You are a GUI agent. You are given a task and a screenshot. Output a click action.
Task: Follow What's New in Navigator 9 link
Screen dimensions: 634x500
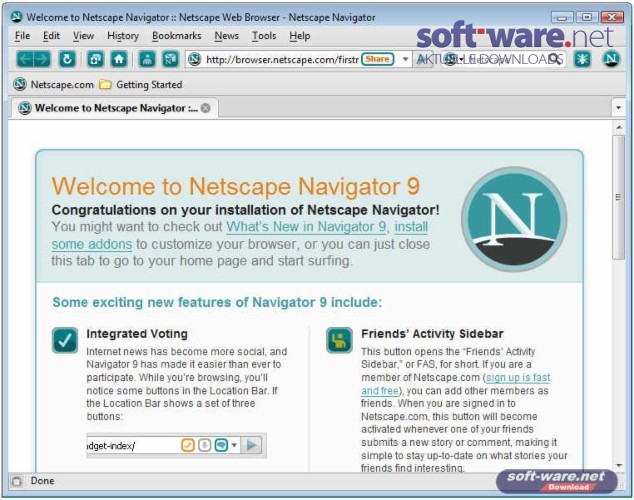click(x=306, y=227)
